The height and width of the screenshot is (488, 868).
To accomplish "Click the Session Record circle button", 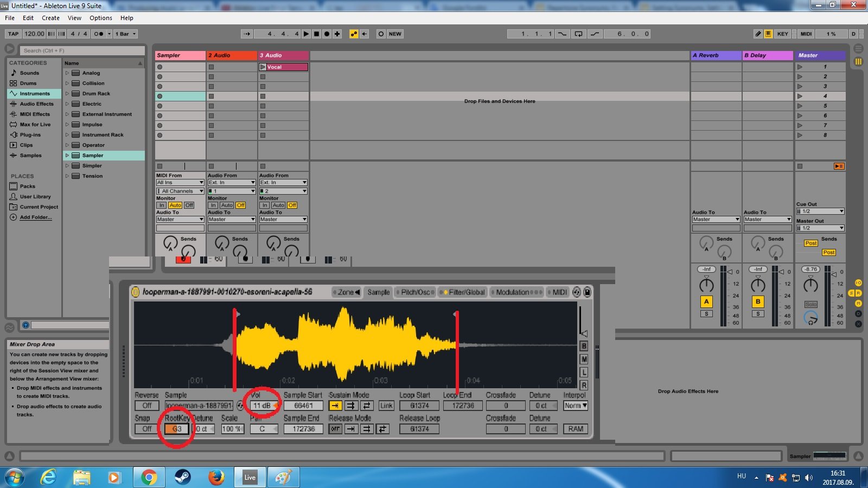I will point(381,34).
